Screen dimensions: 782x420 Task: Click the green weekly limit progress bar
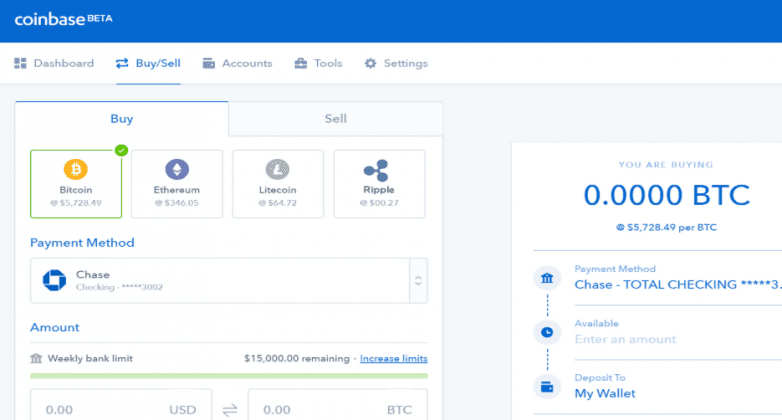point(229,376)
